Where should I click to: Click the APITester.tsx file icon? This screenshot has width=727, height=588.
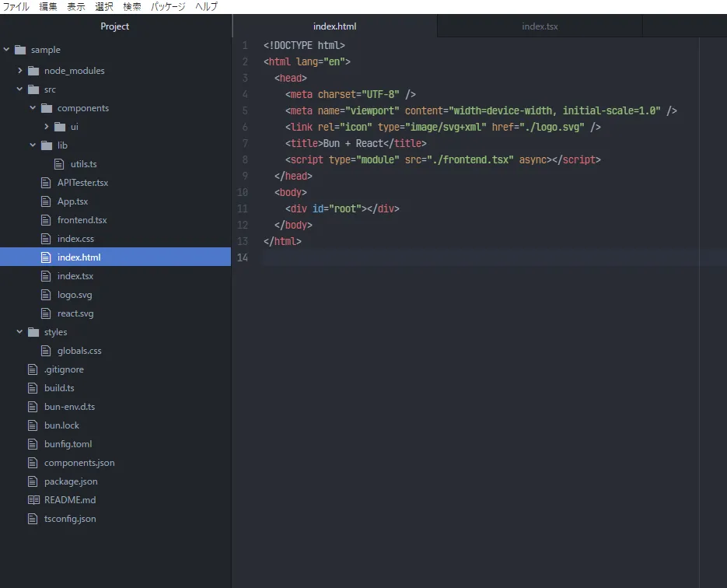point(45,183)
